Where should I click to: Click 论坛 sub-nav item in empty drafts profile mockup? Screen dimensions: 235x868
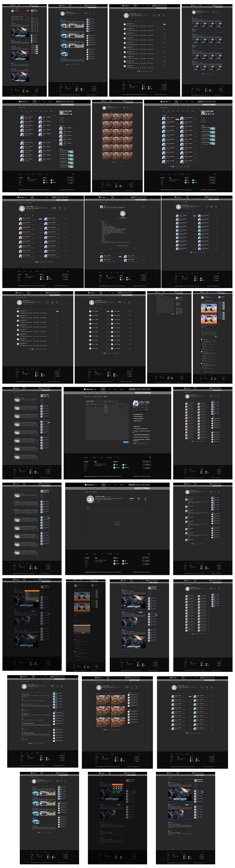tap(115, 488)
